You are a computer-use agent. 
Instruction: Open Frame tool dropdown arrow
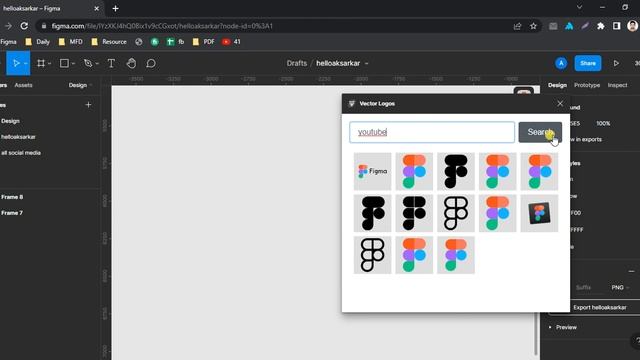(x=49, y=64)
